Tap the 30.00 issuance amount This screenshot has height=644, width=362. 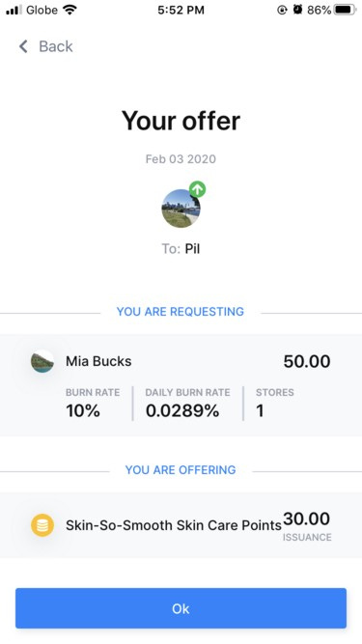307,518
